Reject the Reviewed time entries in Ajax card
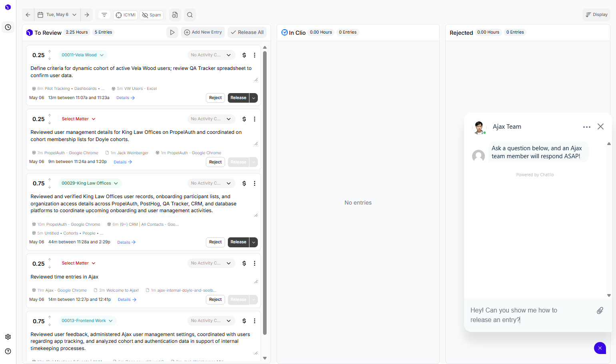The height and width of the screenshot is (364, 616). point(215,300)
